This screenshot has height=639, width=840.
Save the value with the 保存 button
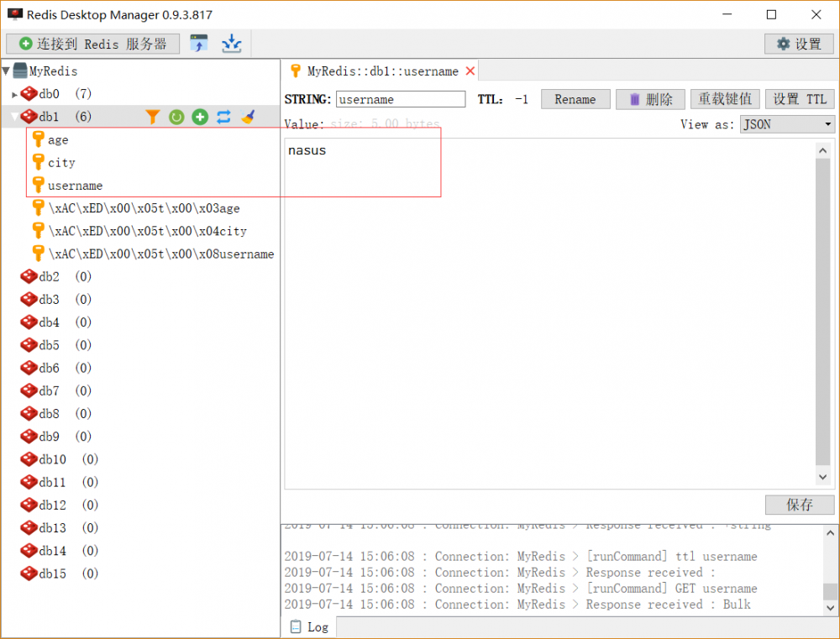click(x=799, y=505)
